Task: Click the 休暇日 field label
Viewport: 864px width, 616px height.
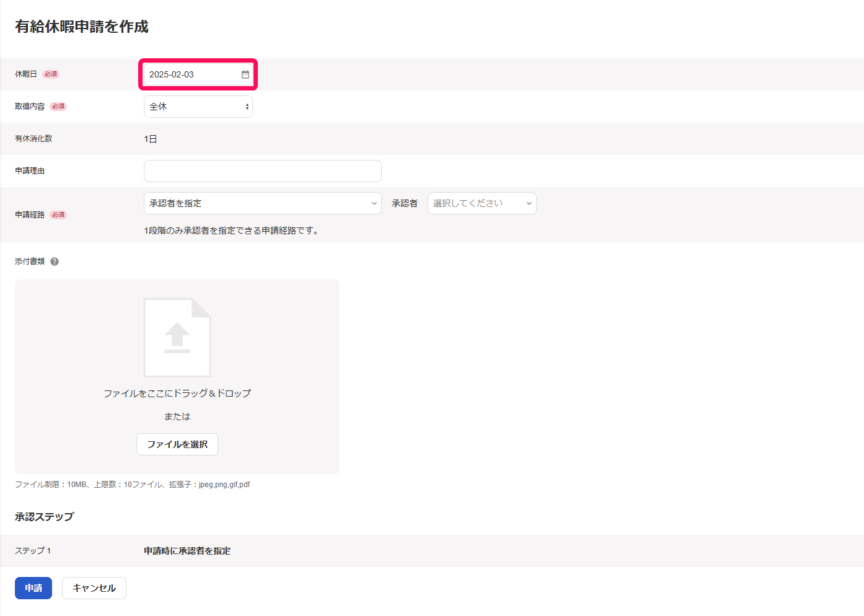Action: [26, 74]
